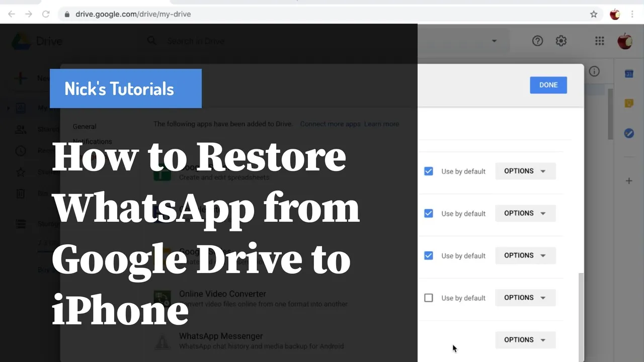The height and width of the screenshot is (362, 644).
Task: Click the WhatsApp Messenger warning triangle icon
Action: point(162,342)
